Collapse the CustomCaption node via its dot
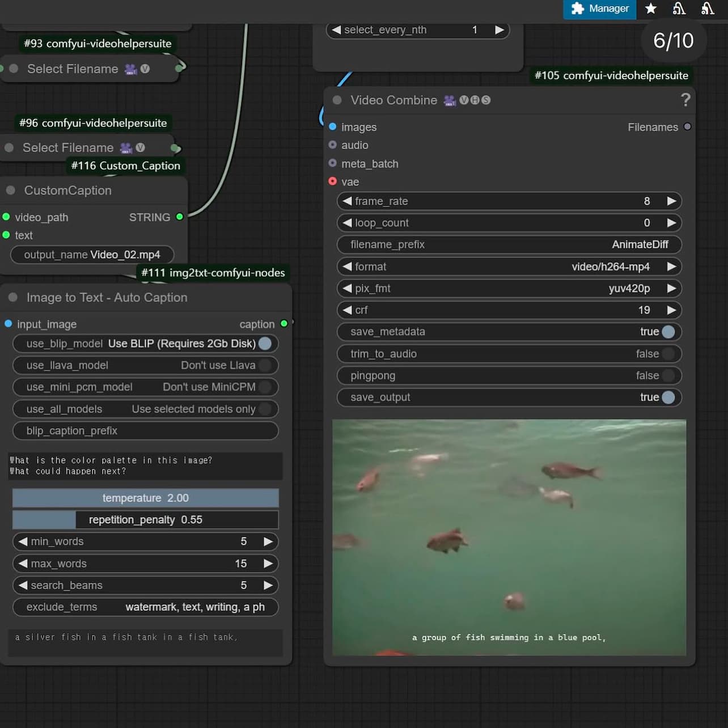The height and width of the screenshot is (728, 728). click(11, 191)
